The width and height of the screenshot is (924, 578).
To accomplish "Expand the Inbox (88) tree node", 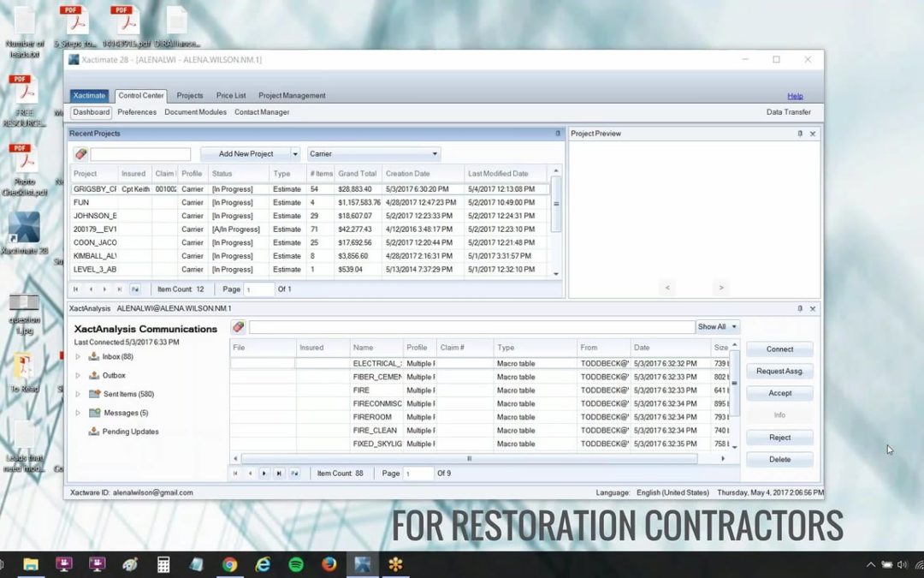I will pyautogui.click(x=78, y=357).
